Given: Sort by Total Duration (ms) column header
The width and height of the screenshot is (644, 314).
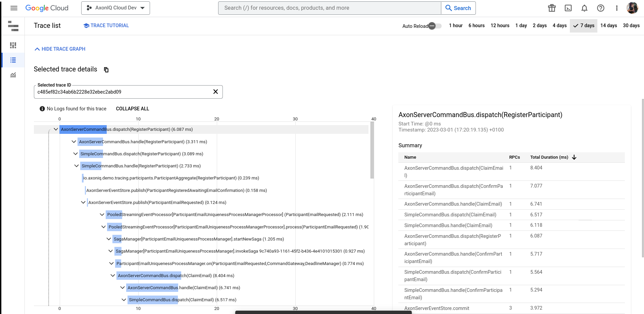Looking at the screenshot, I should point(549,157).
